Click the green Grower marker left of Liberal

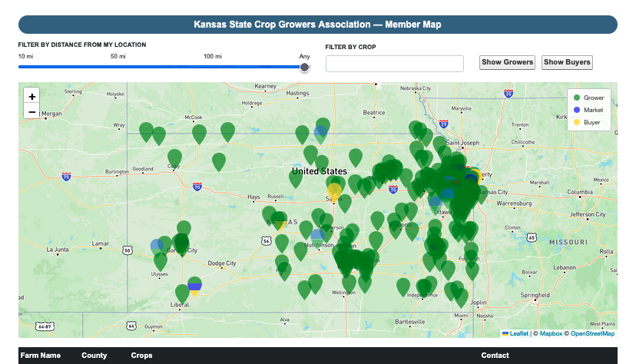[182, 294]
